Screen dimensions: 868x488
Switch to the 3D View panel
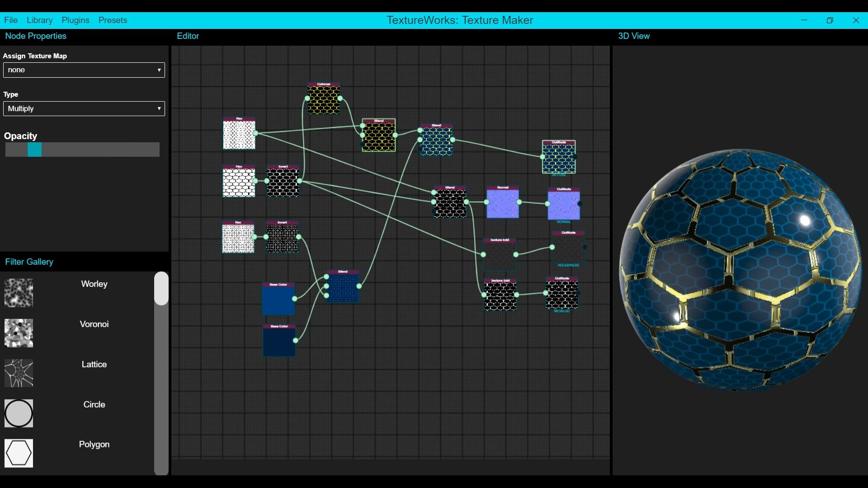pos(634,36)
